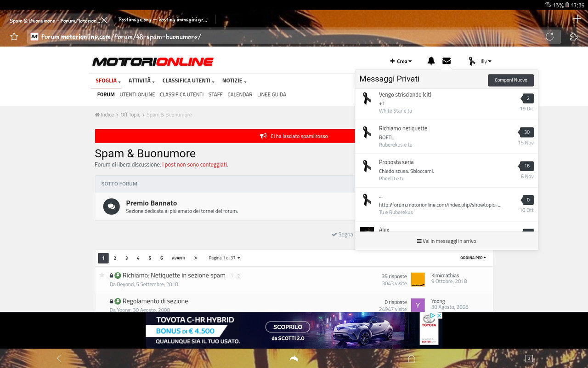Open the Crea dropdown menu
Image resolution: width=588 pixels, height=368 pixels.
point(401,61)
